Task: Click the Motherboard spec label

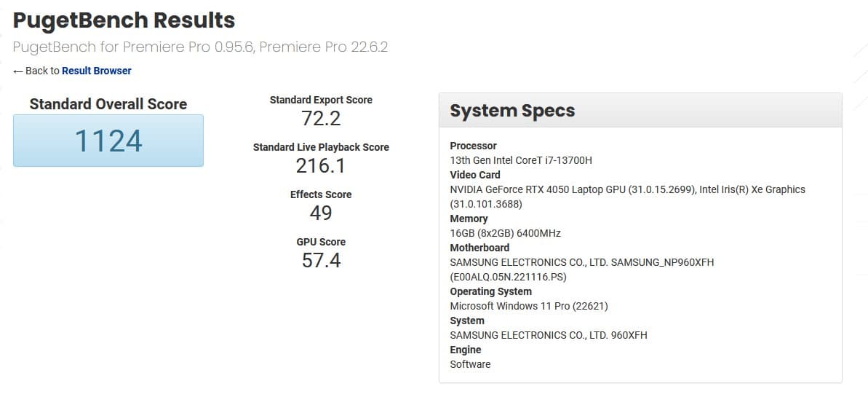Action: click(x=479, y=248)
